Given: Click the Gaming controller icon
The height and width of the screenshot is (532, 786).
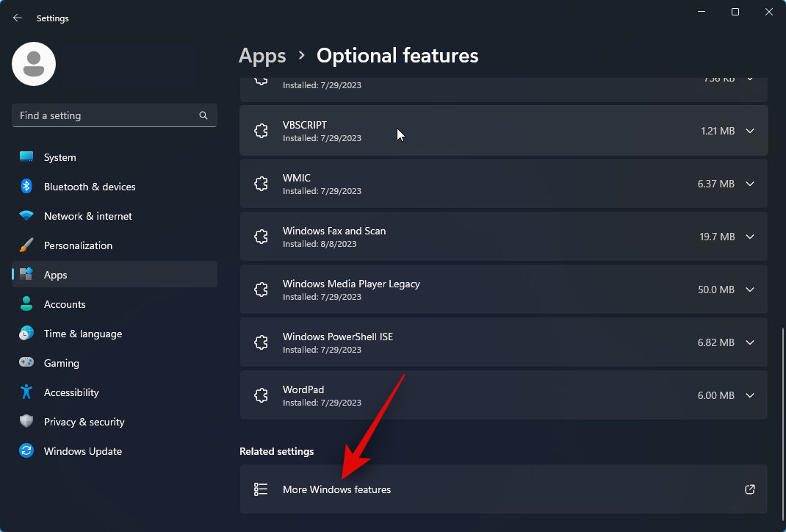Looking at the screenshot, I should click(26, 363).
